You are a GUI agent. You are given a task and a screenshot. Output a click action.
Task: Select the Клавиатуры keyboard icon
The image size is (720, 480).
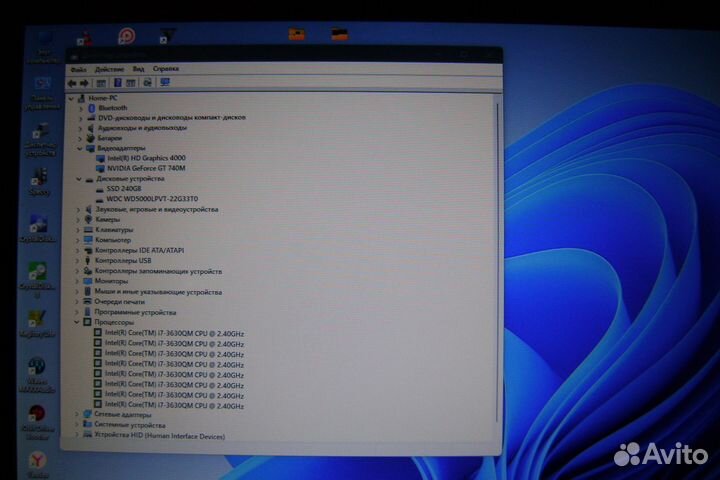click(88, 230)
